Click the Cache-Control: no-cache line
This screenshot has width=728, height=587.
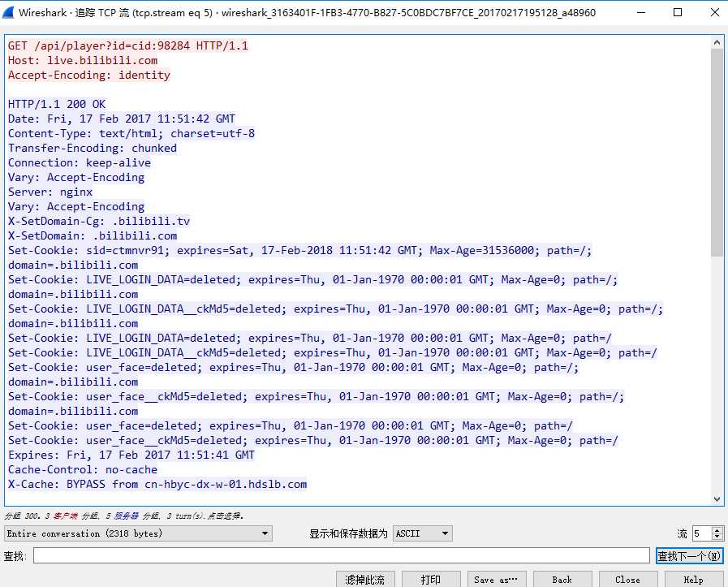point(83,469)
